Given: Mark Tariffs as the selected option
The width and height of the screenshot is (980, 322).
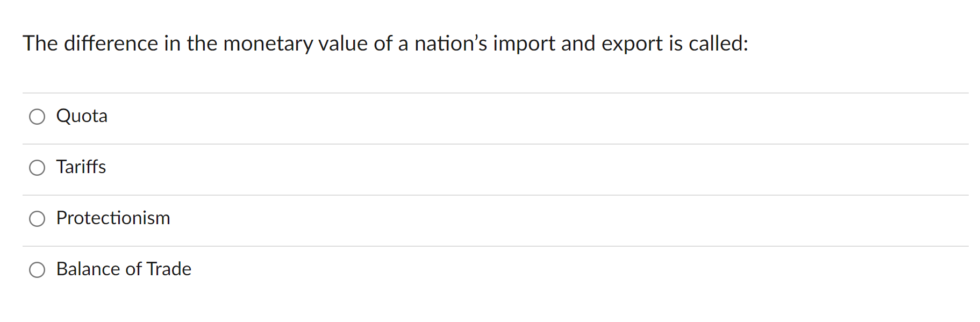Looking at the screenshot, I should (x=37, y=168).
